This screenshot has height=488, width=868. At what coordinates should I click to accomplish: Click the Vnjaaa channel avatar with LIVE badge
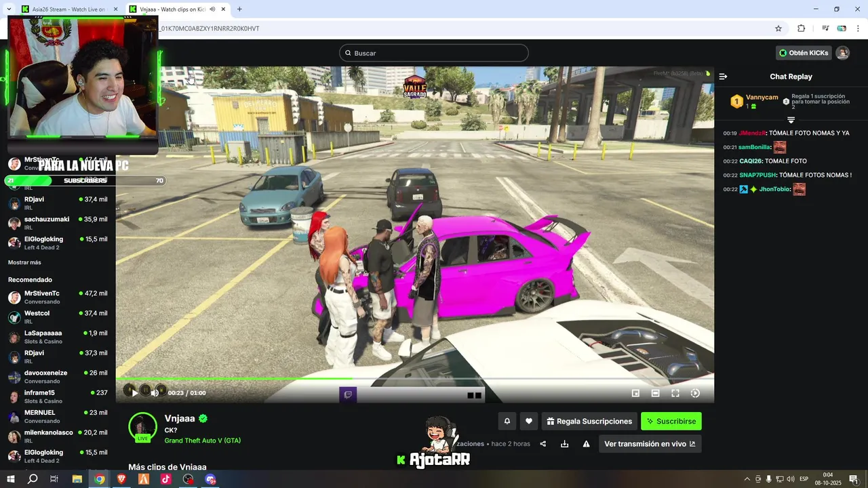click(143, 427)
